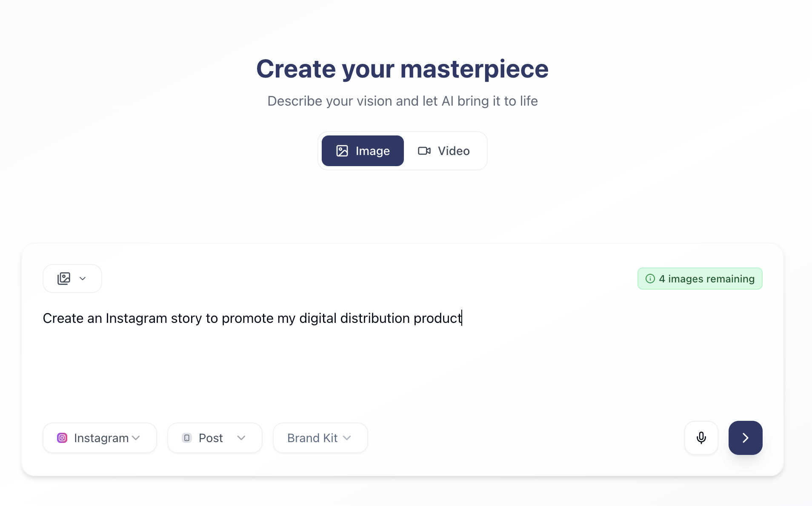The image size is (812, 506).
Task: Click the 4 images remaining badge
Action: click(x=700, y=279)
